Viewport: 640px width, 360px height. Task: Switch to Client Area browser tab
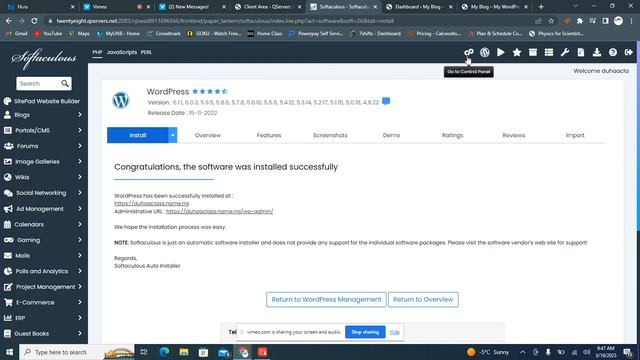coord(268,7)
